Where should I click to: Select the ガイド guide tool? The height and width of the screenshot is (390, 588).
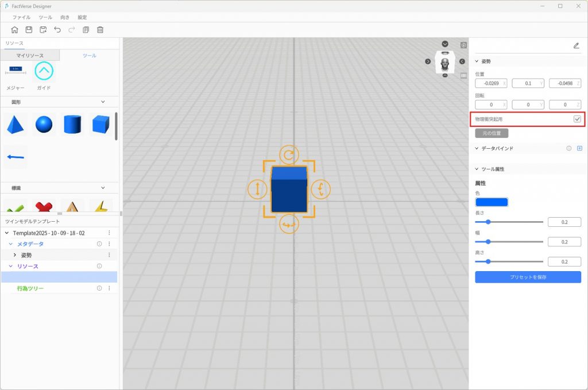[44, 71]
